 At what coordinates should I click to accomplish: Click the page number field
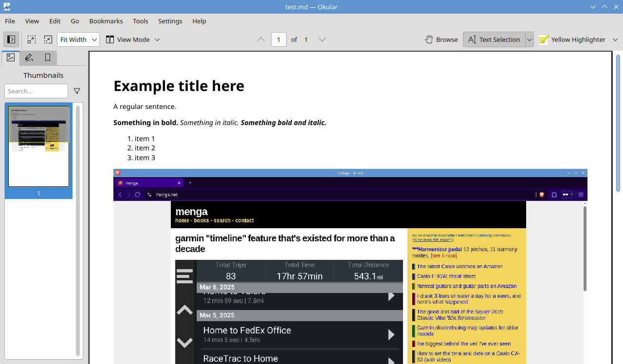pos(278,39)
